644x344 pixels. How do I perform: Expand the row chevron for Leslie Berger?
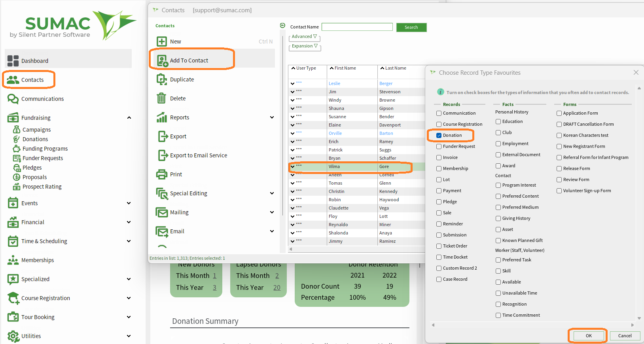(292, 84)
